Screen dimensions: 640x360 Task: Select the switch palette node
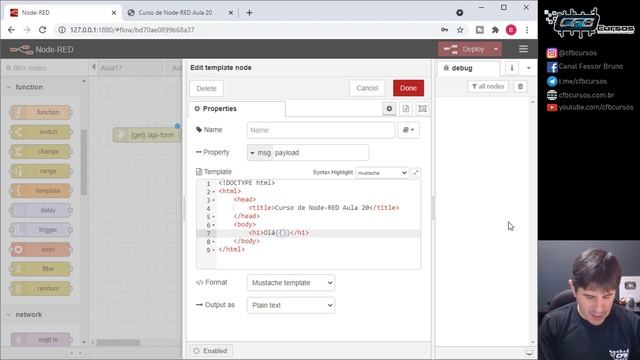click(41, 132)
